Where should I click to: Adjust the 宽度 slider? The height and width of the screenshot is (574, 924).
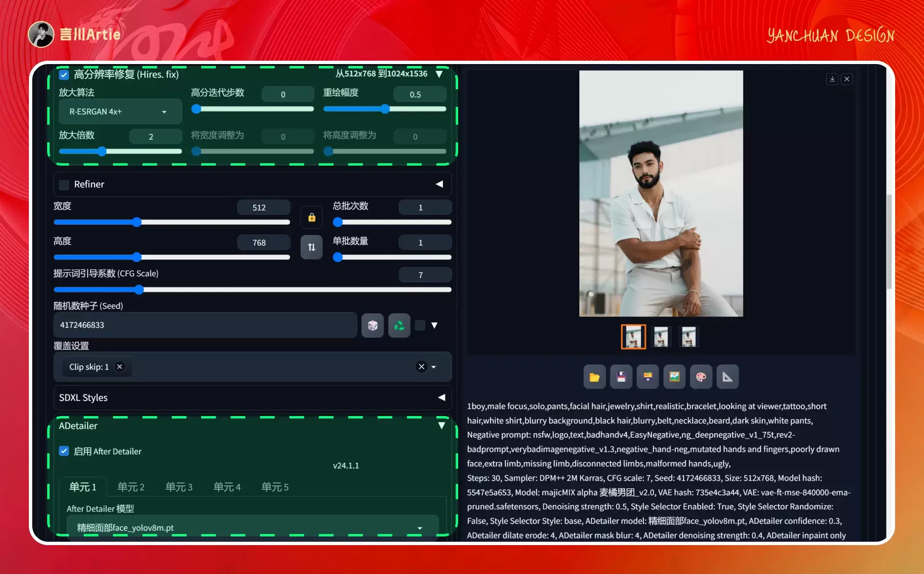(172, 222)
